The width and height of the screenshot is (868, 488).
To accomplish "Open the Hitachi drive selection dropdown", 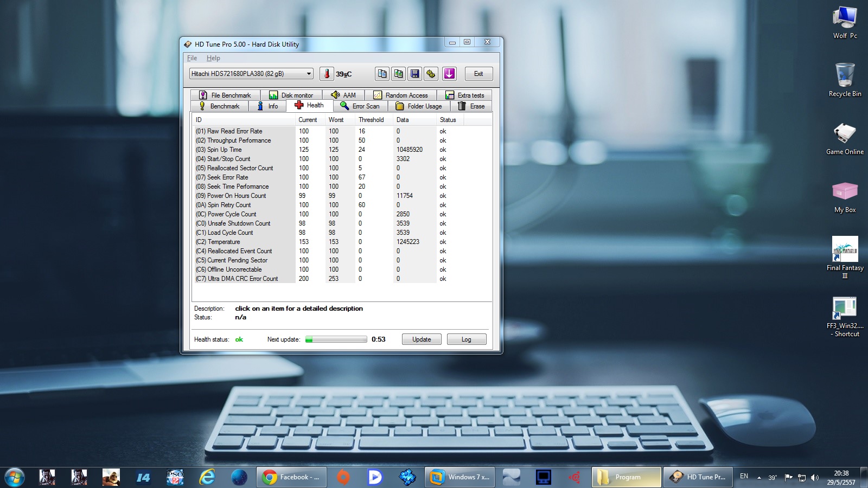I will point(251,74).
